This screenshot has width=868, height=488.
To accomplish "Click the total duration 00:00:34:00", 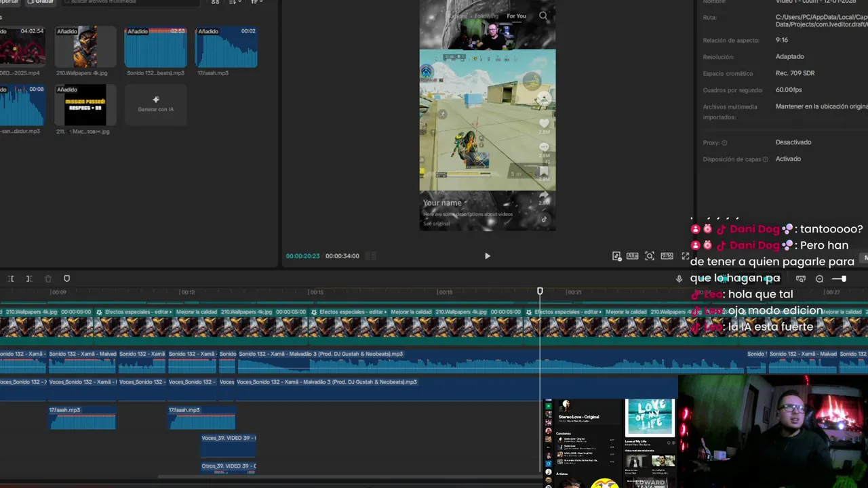I will point(342,256).
